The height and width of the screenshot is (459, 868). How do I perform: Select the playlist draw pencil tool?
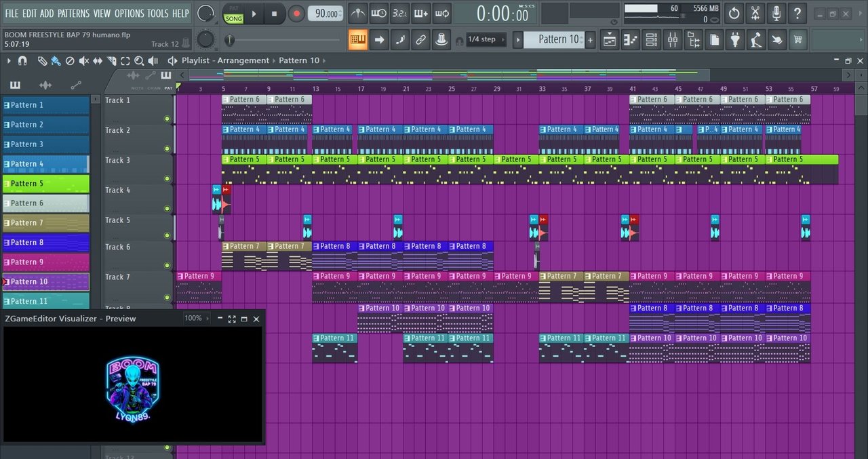click(42, 61)
